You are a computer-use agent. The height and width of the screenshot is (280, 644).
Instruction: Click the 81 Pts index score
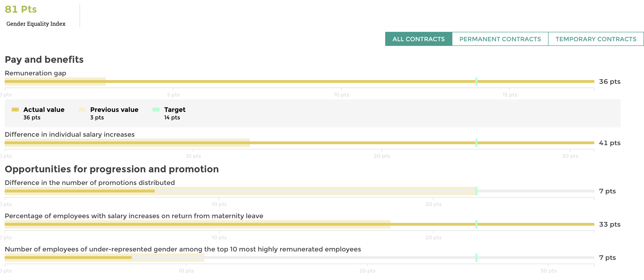(x=21, y=9)
